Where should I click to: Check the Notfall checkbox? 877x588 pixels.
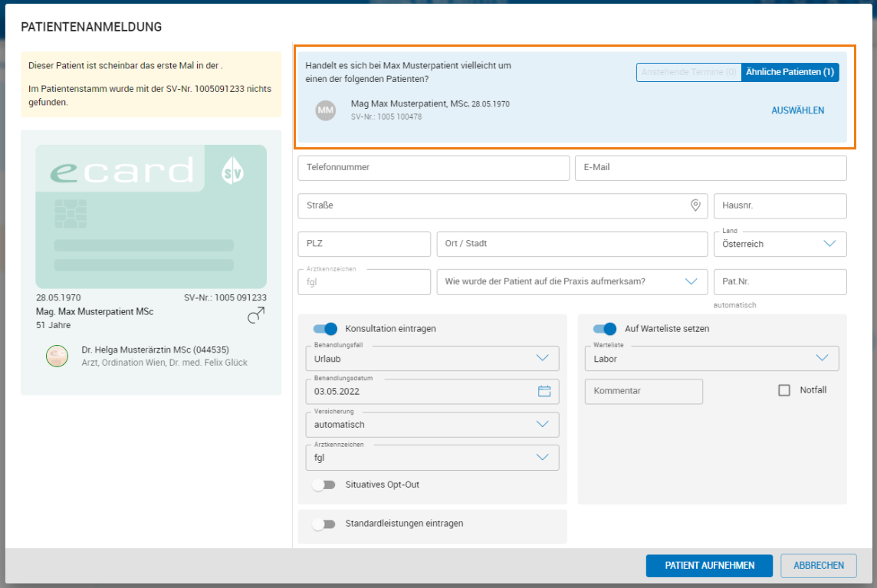783,390
